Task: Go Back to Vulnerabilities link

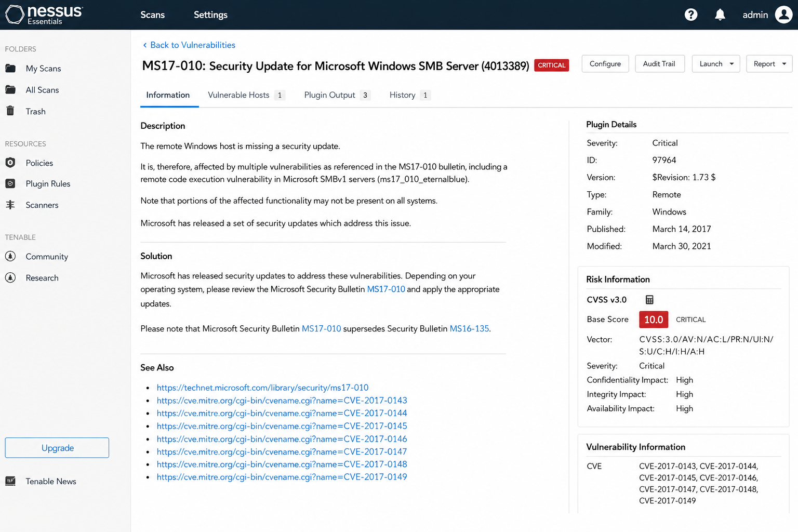Action: [193, 45]
